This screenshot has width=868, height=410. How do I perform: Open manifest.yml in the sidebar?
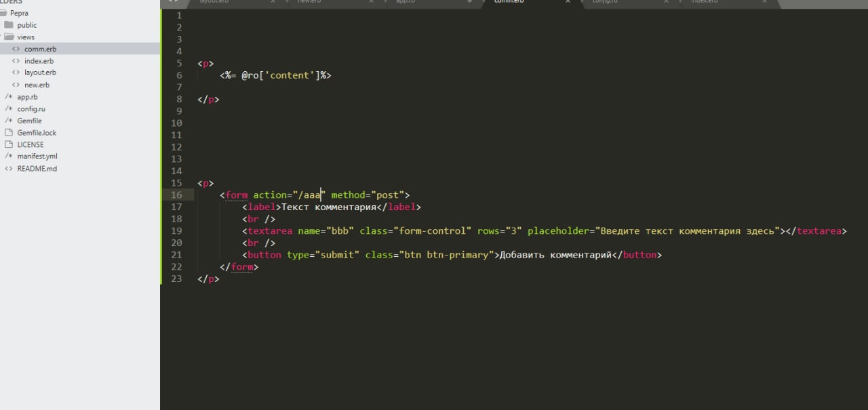click(37, 157)
